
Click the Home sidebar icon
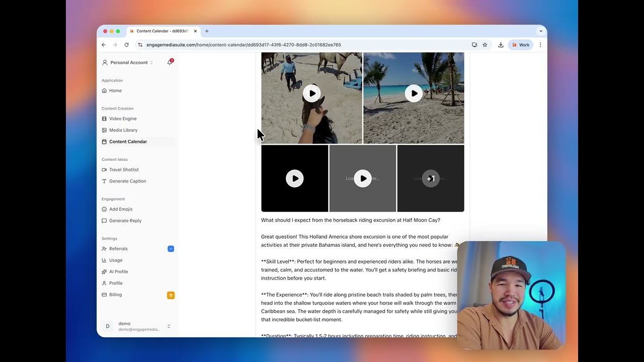coord(104,90)
